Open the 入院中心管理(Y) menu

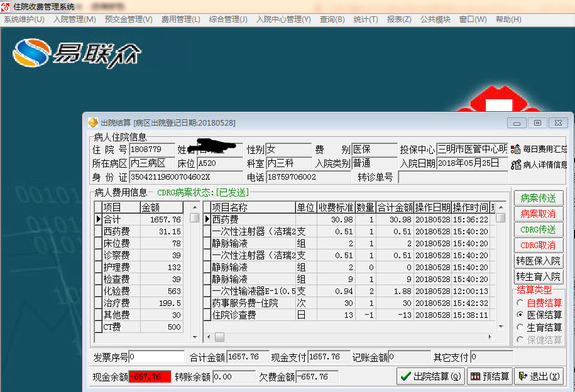pyautogui.click(x=283, y=19)
